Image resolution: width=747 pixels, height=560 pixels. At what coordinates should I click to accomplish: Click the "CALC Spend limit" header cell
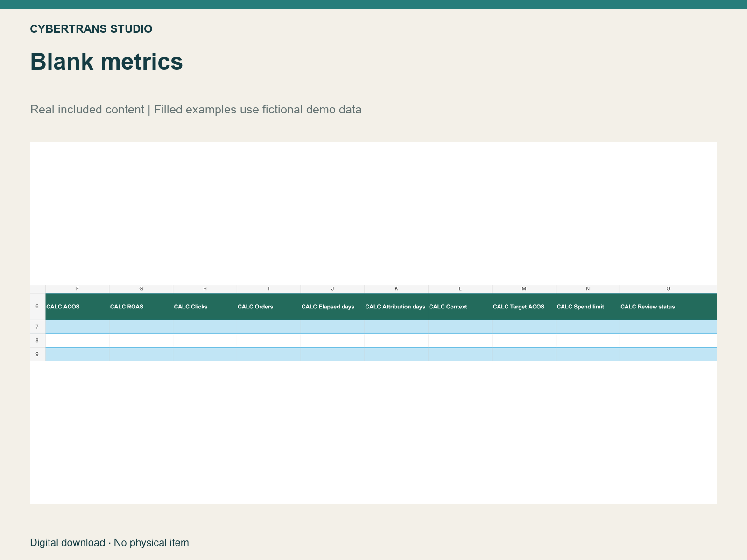pyautogui.click(x=588, y=307)
